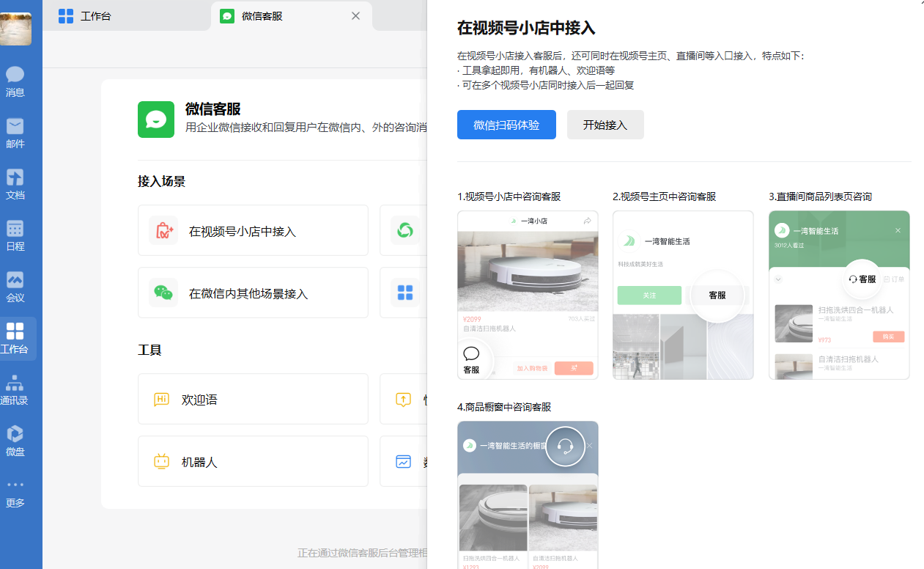Open the 邮件 mail sidebar icon
924x569 pixels.
pos(15,133)
